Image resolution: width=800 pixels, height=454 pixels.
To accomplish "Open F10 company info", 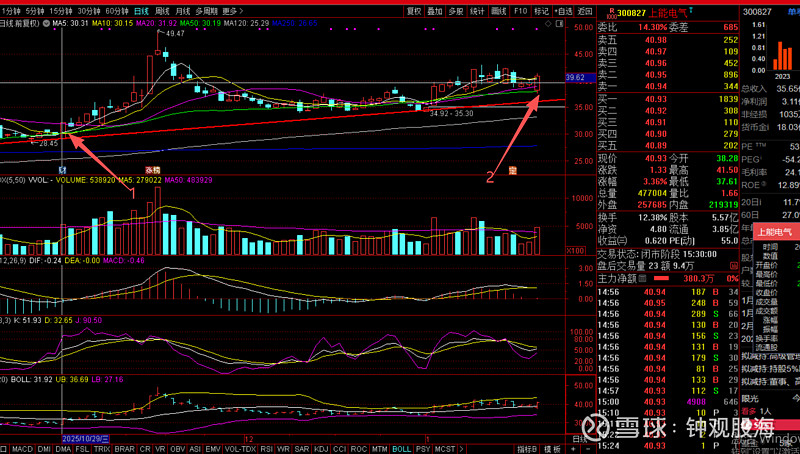I will pyautogui.click(x=520, y=11).
